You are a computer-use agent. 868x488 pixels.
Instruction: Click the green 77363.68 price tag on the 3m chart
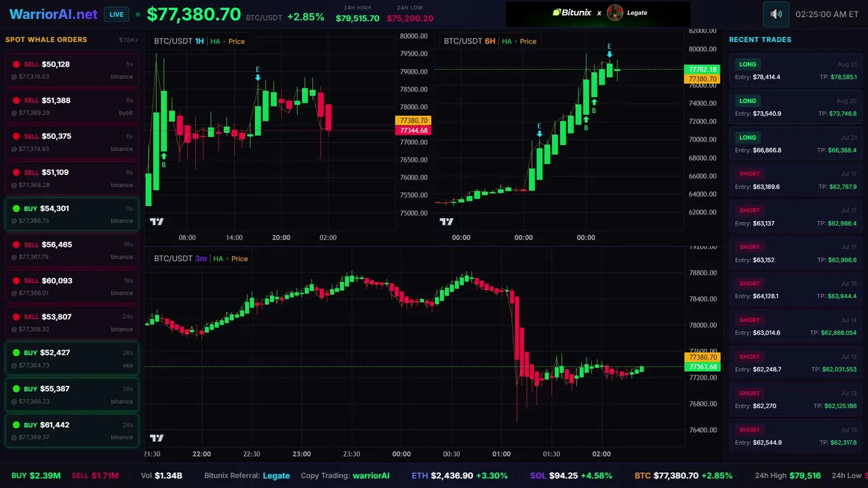[703, 367]
